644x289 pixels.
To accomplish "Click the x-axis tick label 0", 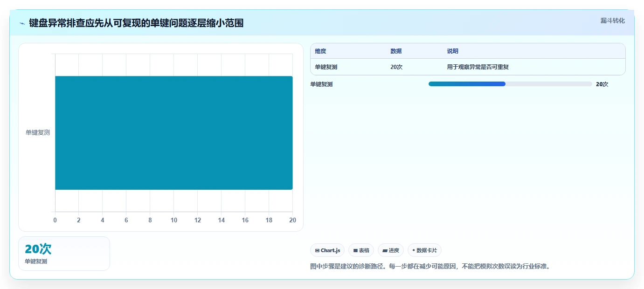I will click(x=55, y=220).
